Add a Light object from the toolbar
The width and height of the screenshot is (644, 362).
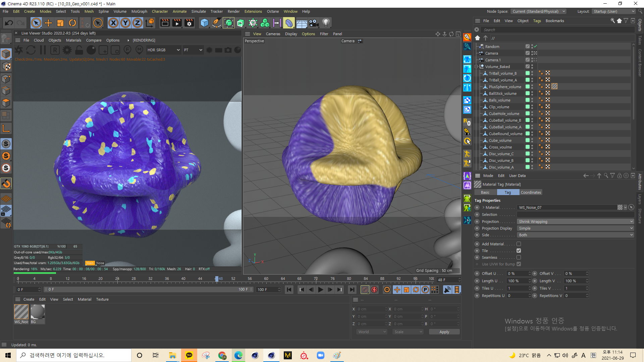point(326,23)
